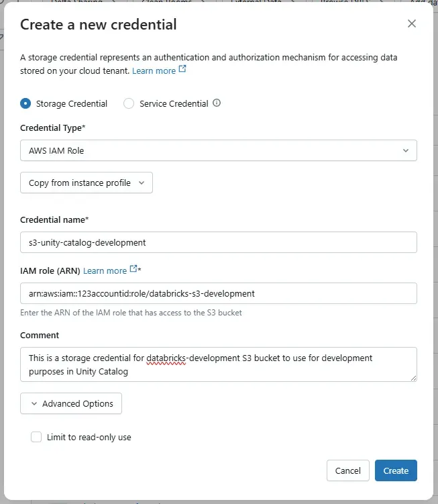Viewport: 438px width, 504px height.
Task: Select the Service Credential radio button
Action: (129, 103)
